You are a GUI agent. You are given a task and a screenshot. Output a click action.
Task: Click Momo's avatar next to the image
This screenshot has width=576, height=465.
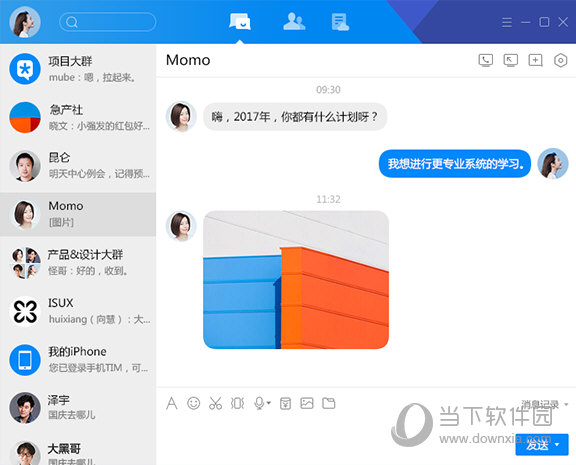[181, 226]
